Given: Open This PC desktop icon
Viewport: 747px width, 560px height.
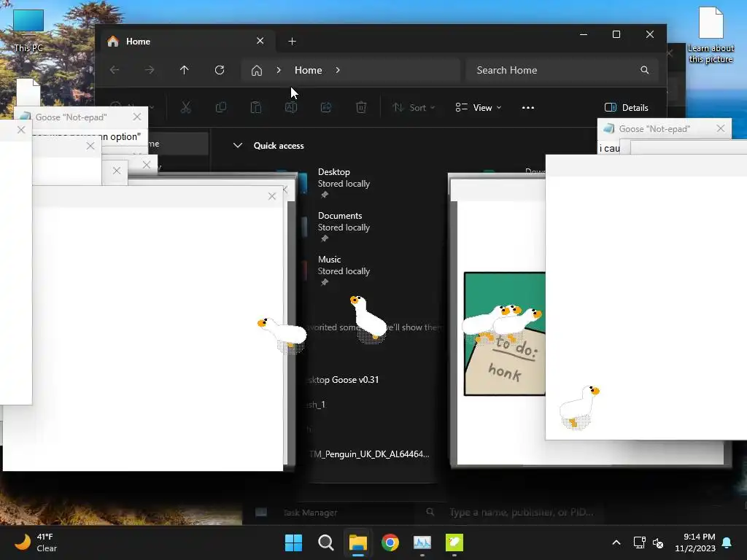Looking at the screenshot, I should tap(28, 30).
